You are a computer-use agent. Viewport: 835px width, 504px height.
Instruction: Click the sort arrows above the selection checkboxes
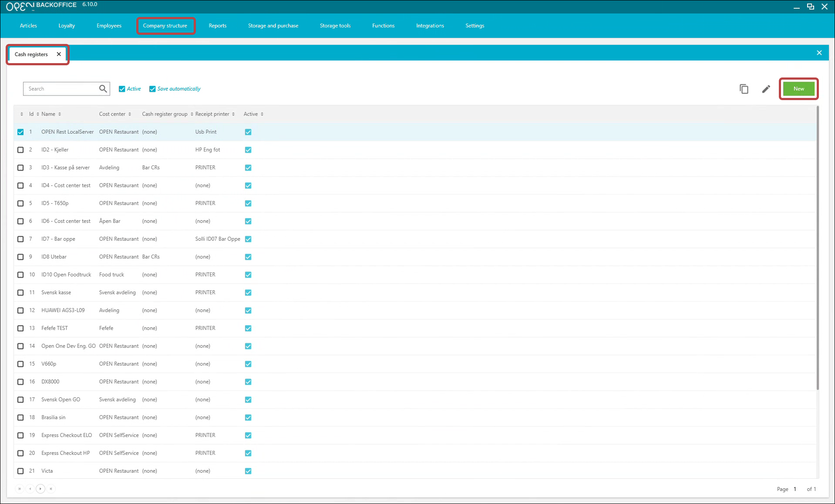pos(22,114)
